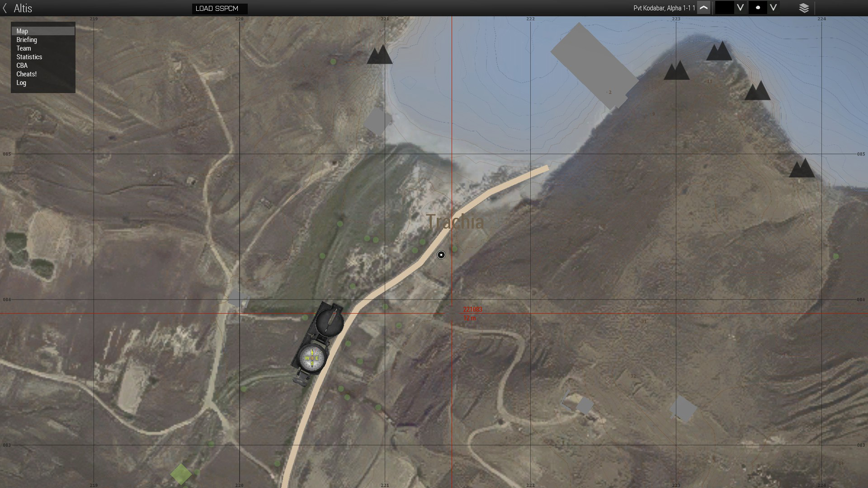
Task: Click the player position marker near Trachia
Action: (x=441, y=255)
